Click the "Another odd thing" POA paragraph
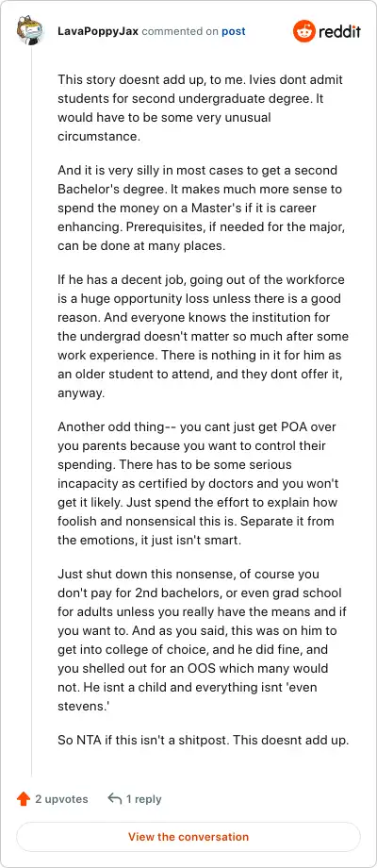 coord(199,484)
